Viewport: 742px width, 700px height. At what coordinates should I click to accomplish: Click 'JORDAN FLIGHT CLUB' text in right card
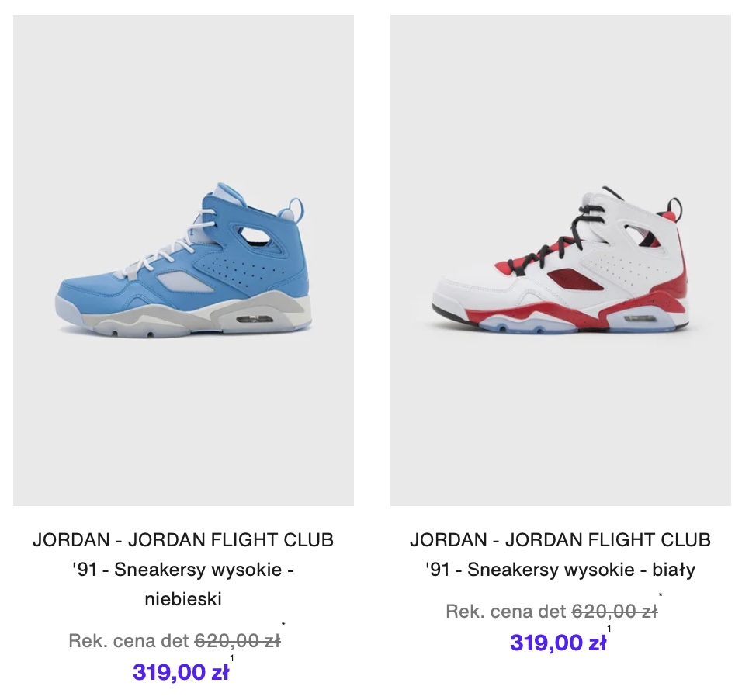[x=608, y=540]
